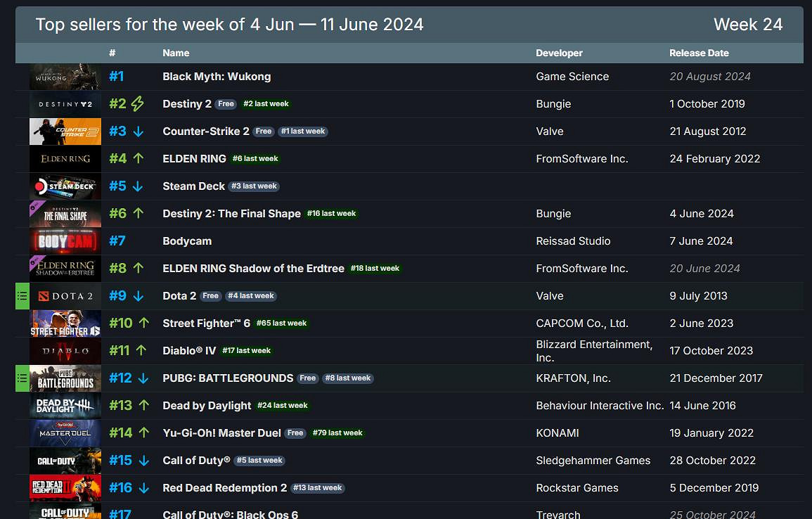Click green list icon beside PUBG: BATTLEGROUNDS
The image size is (812, 519).
coord(22,378)
